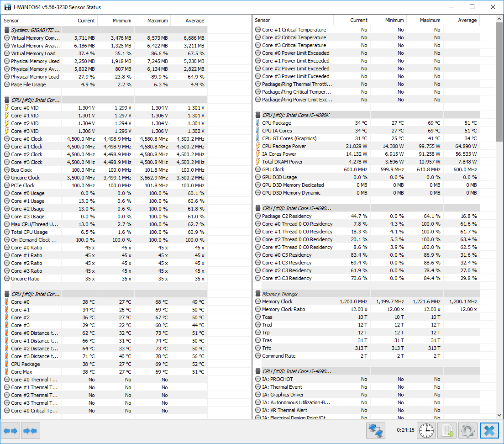Viewport: 504px width, 444px height.
Task: Select the Core #1 Critical Temperature row
Action: point(367,30)
